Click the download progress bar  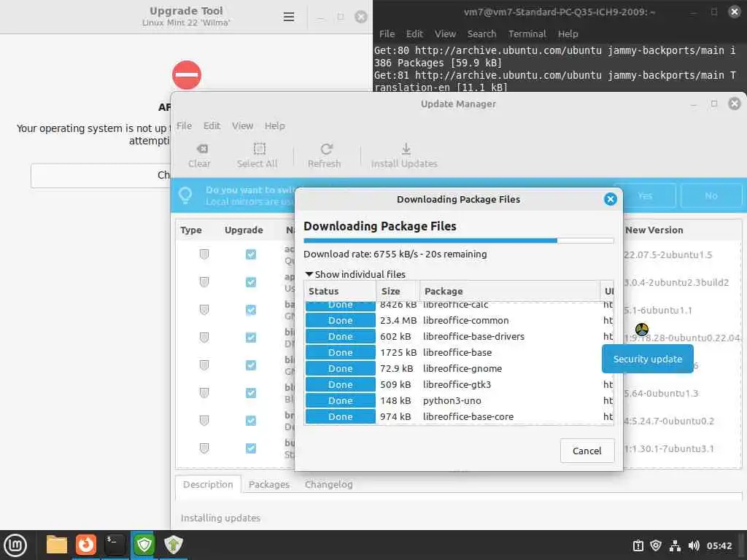point(458,241)
